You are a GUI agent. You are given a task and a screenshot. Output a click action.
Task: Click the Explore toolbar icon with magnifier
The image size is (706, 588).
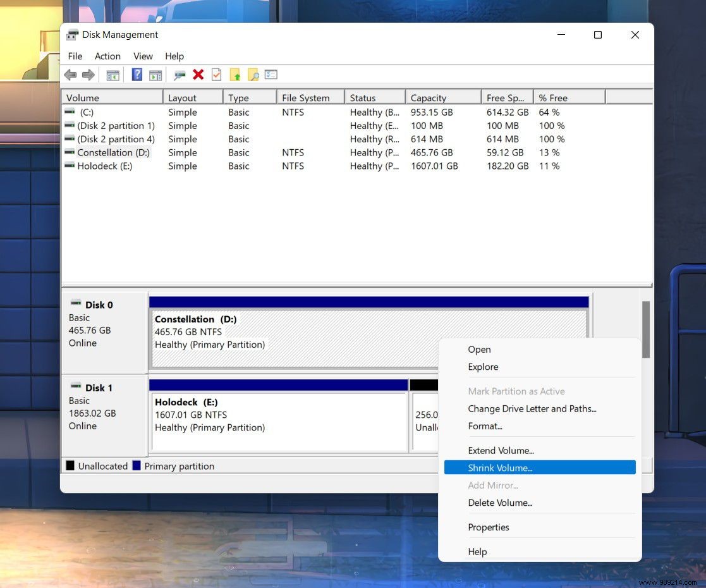point(253,75)
